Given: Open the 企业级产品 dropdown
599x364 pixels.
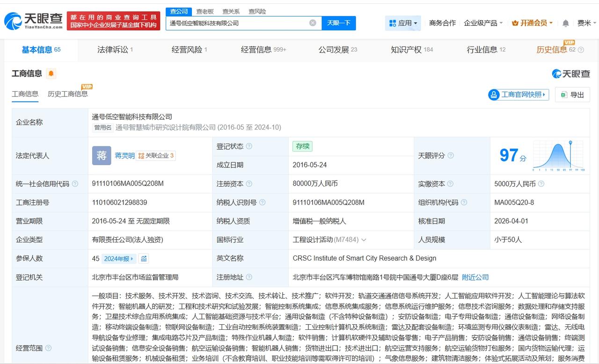Looking at the screenshot, I should (483, 23).
